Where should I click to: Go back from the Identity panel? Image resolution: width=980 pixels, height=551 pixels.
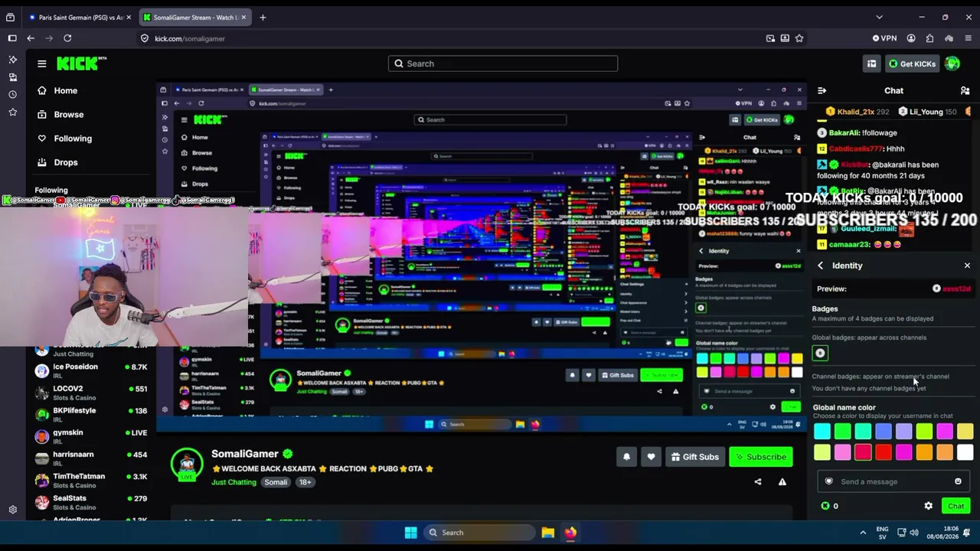click(x=821, y=266)
